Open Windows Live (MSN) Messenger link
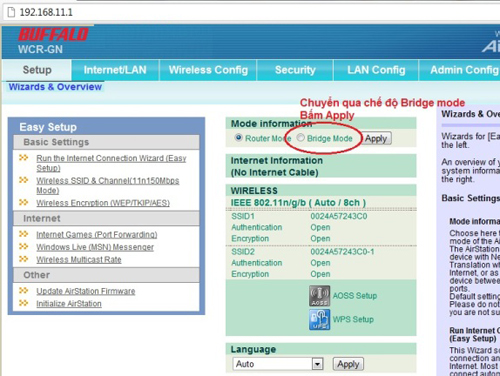Screen dimensions: 500x376 click(x=95, y=247)
